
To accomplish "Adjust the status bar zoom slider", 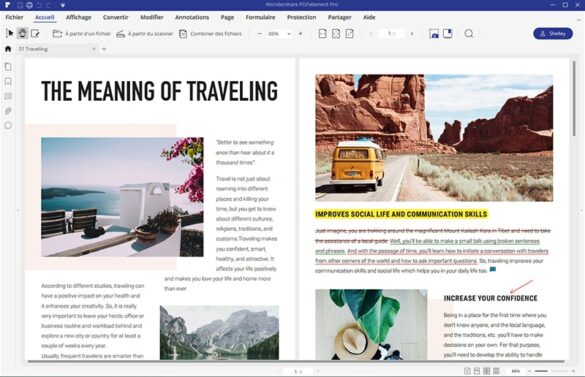I will pyautogui.click(x=551, y=371).
